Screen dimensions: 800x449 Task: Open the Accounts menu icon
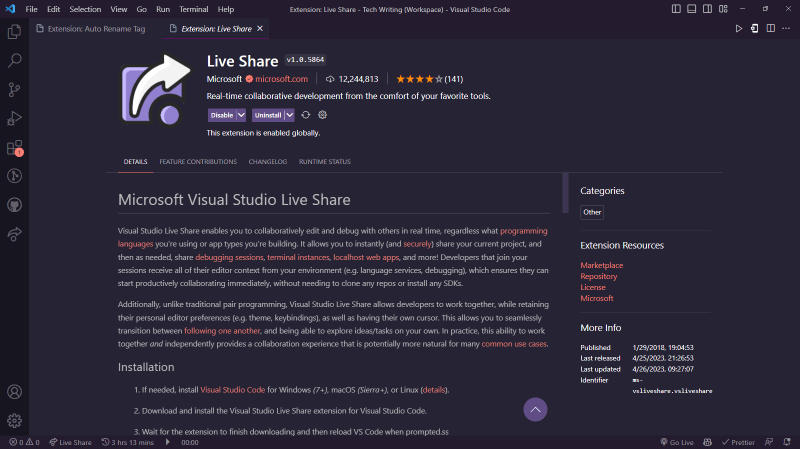pos(14,392)
